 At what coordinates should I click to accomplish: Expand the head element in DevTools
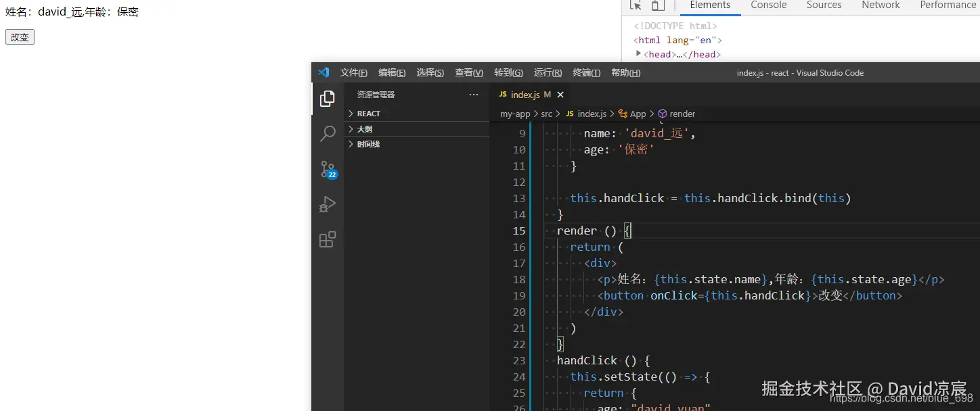pyautogui.click(x=639, y=54)
